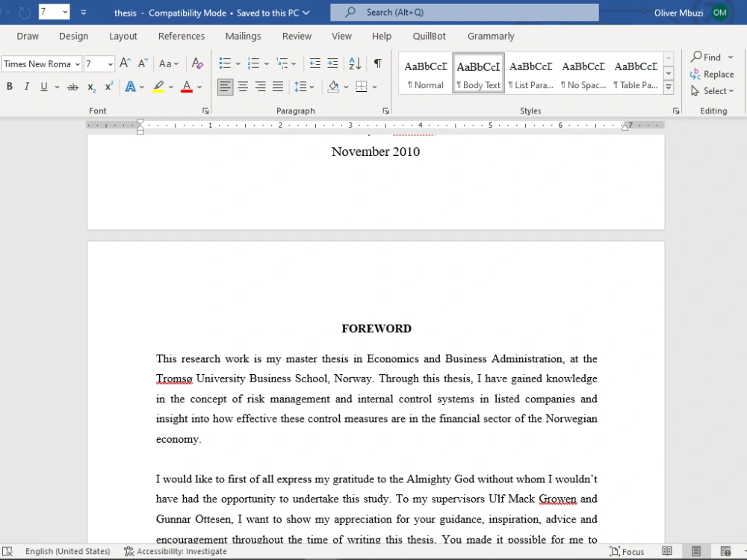Click the Spelling proofing status icon
This screenshot has height=560, width=747.
7,552
